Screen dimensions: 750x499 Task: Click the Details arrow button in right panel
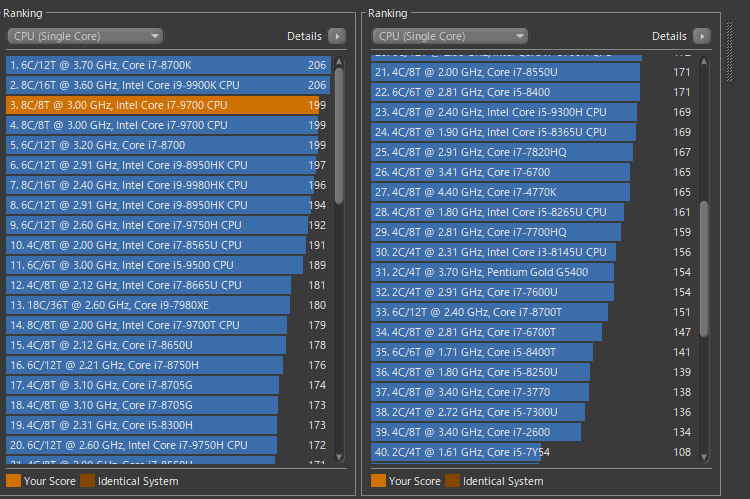pos(702,36)
